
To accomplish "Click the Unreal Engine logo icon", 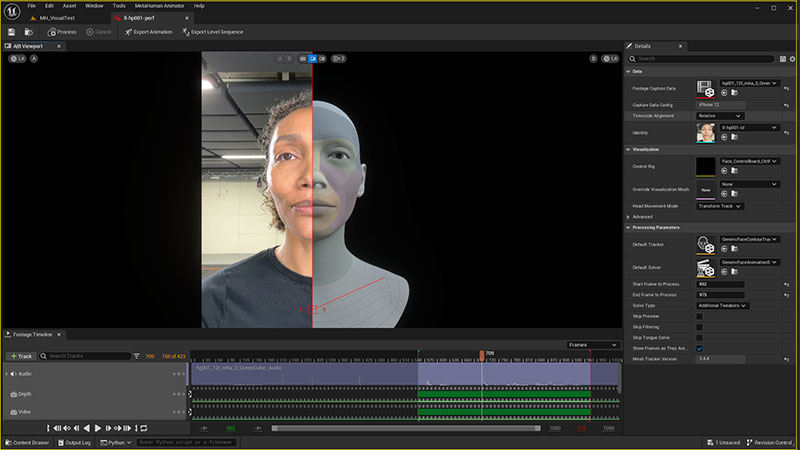I will pos(11,11).
